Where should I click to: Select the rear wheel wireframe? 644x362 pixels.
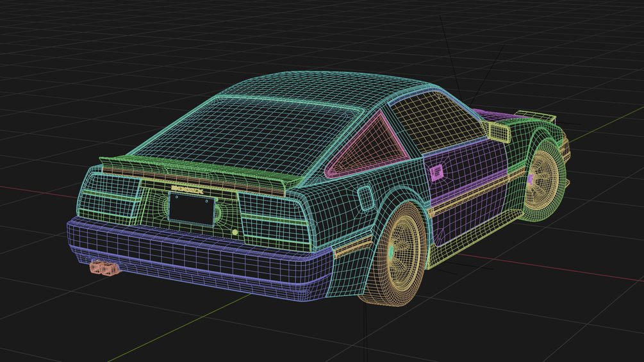(x=397, y=254)
